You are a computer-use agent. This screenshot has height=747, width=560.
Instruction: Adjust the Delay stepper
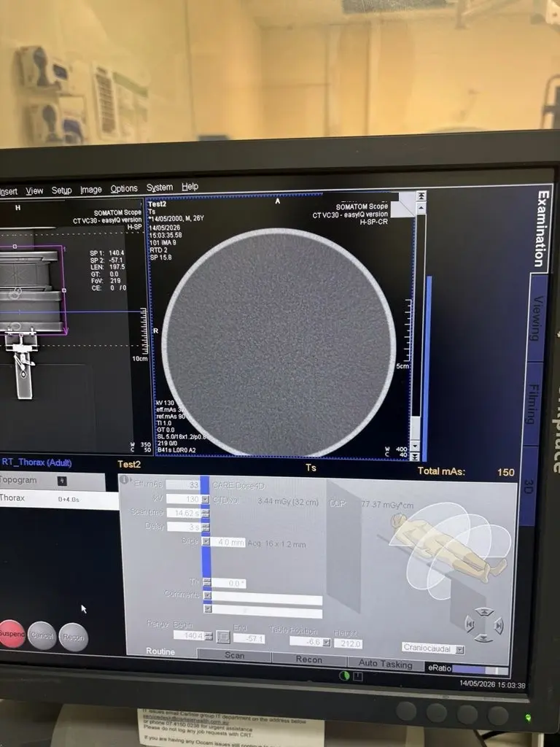coord(205,527)
